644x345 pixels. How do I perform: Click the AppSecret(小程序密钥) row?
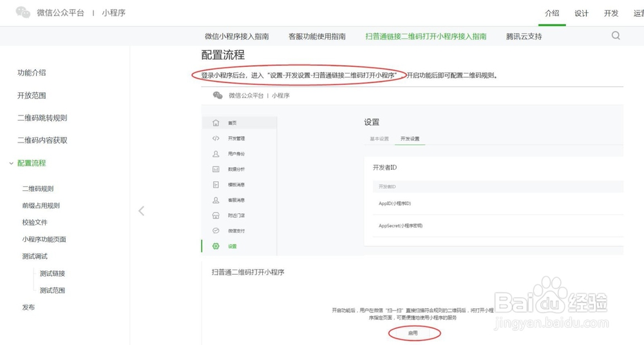click(498, 226)
